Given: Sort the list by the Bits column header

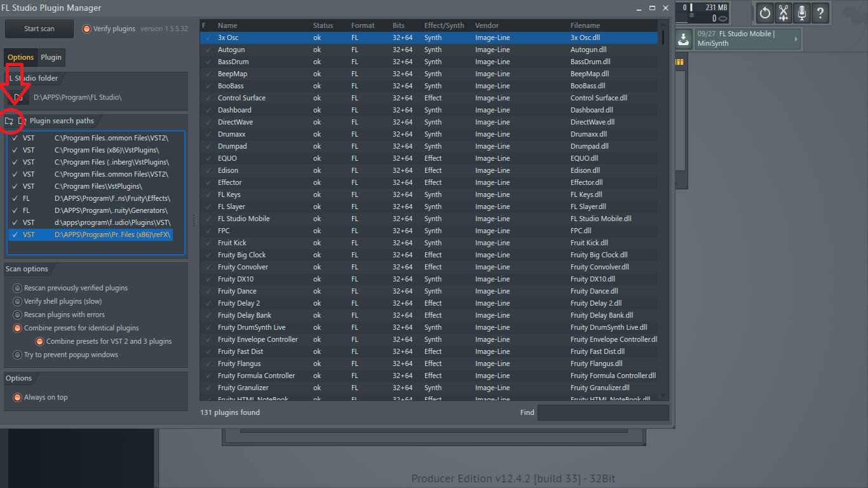Looking at the screenshot, I should tap(398, 25).
